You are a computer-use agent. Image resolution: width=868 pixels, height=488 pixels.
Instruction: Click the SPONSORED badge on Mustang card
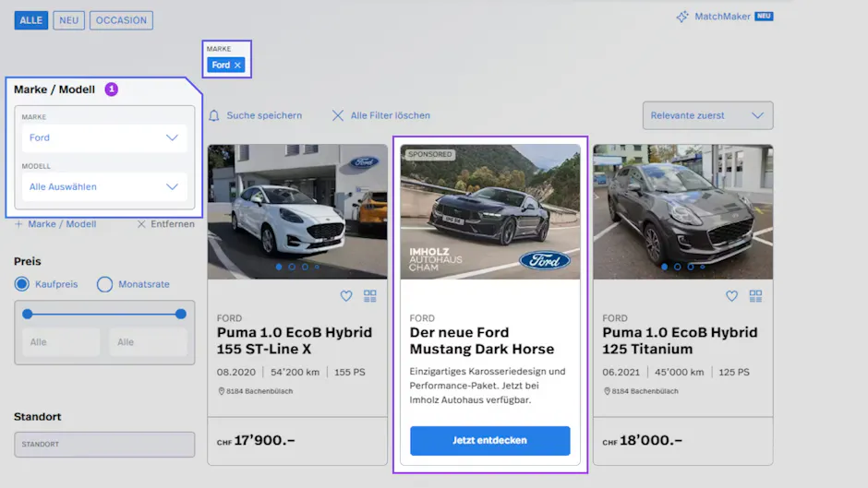[429, 154]
